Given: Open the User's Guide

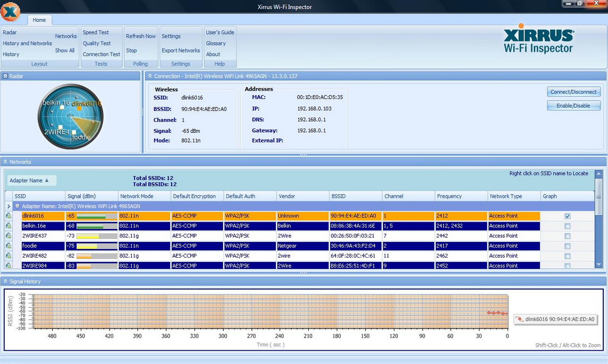Looking at the screenshot, I should [x=220, y=32].
